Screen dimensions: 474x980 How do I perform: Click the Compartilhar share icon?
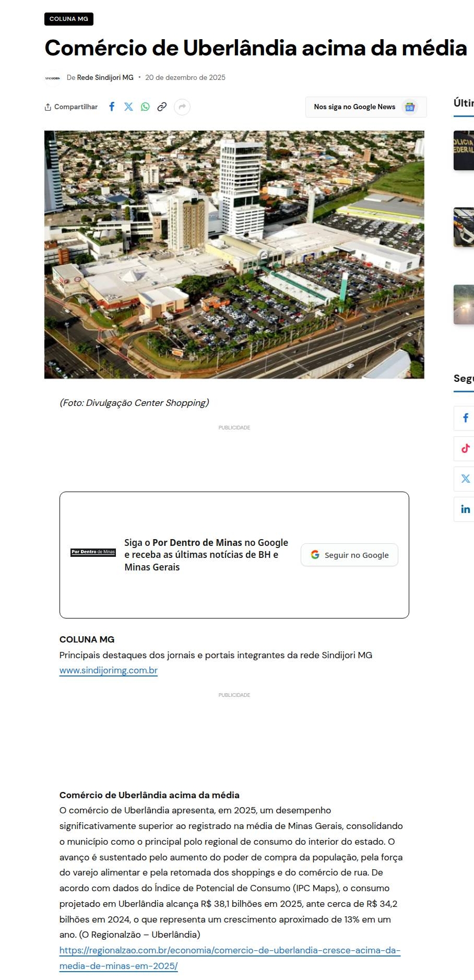click(48, 107)
